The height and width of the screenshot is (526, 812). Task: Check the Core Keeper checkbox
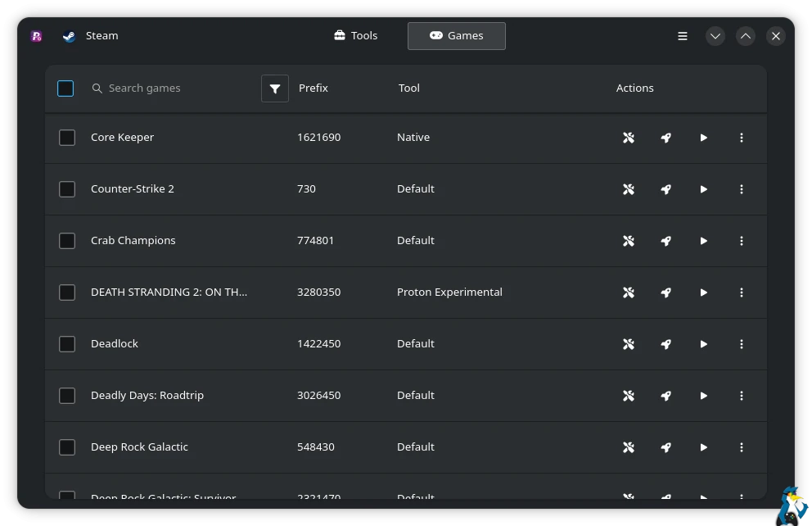(x=67, y=138)
